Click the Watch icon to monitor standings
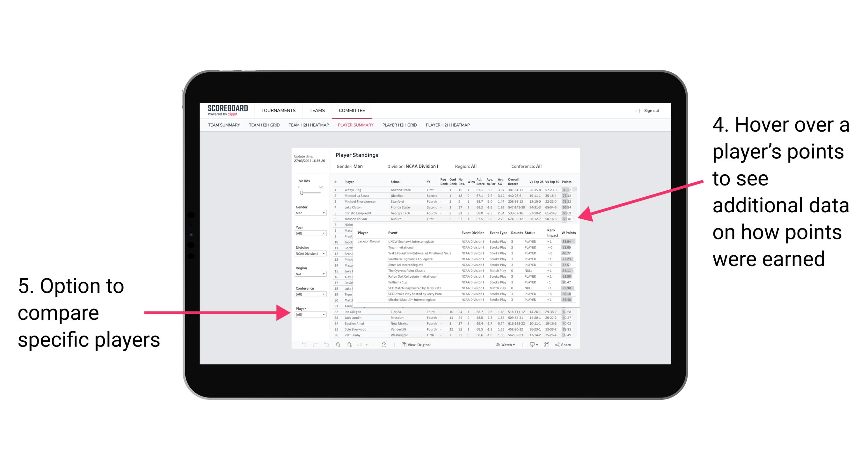868x467 pixels. (x=505, y=344)
